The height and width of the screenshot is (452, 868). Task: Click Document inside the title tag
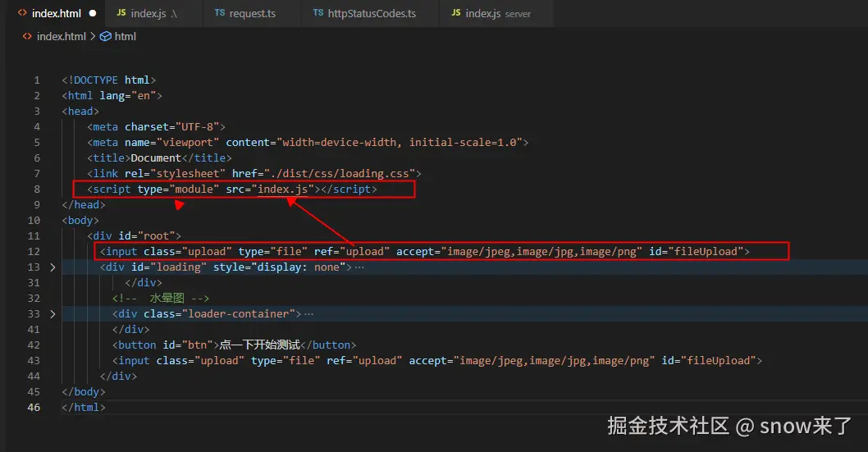tap(156, 158)
